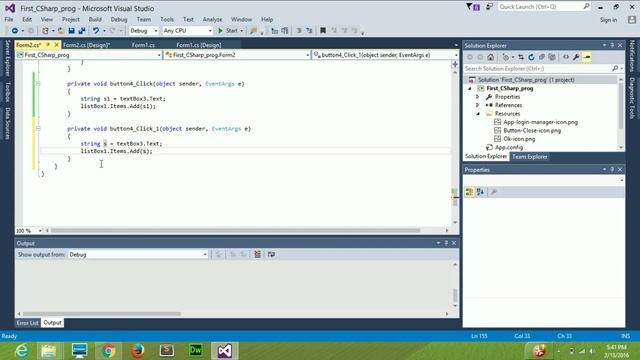Viewport: 640px width, 360px height.
Task: Pin the Form2.cs tab
Action: [x=48, y=44]
